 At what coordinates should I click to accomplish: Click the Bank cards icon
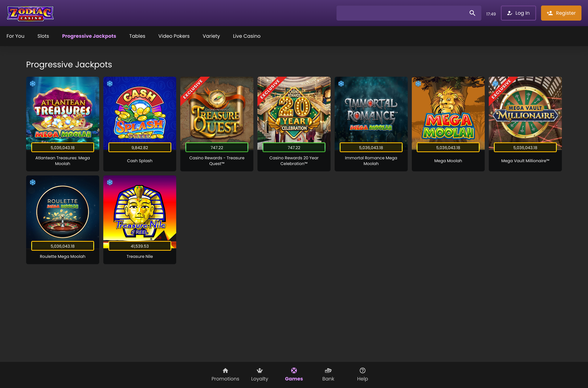[x=328, y=370]
